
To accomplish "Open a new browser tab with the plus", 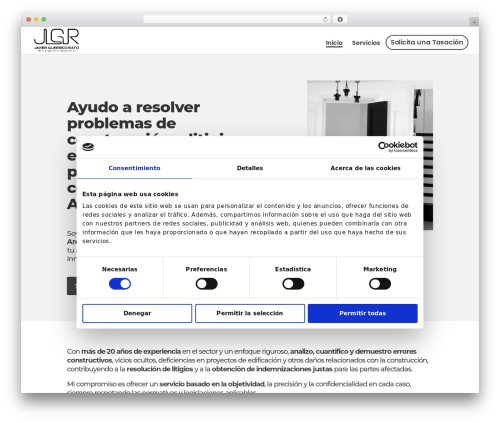I will click(x=474, y=22).
